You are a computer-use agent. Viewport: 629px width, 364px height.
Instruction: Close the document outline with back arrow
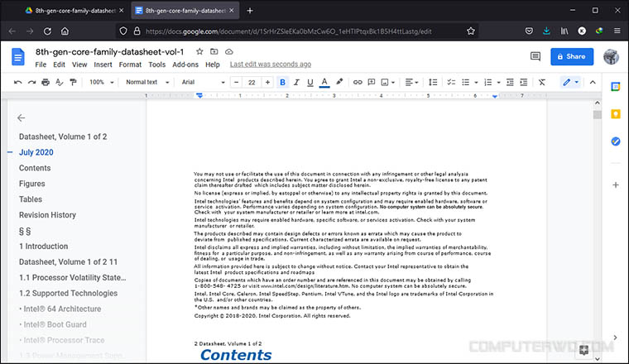(22, 117)
